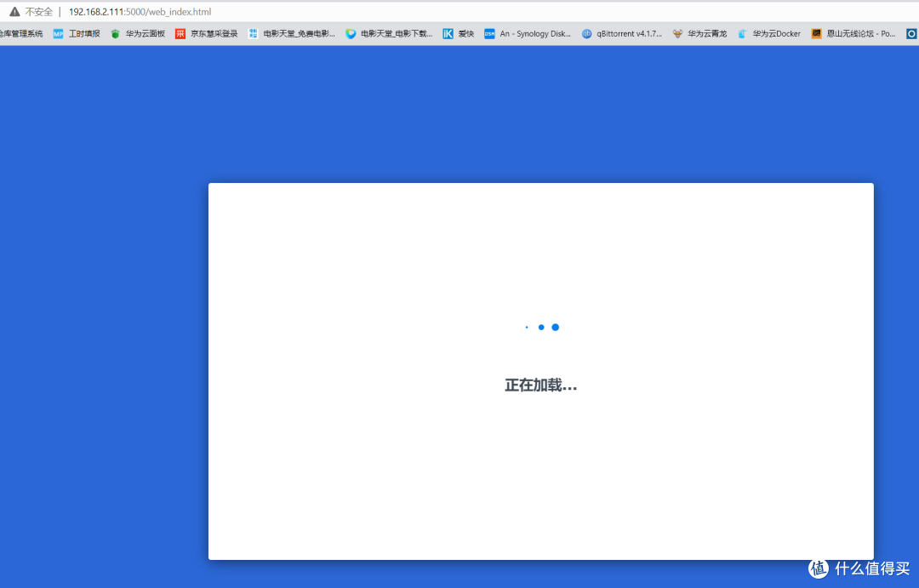Viewport: 919px width, 588px height.
Task: Click the not-secure warning triangle icon
Action: coord(14,12)
